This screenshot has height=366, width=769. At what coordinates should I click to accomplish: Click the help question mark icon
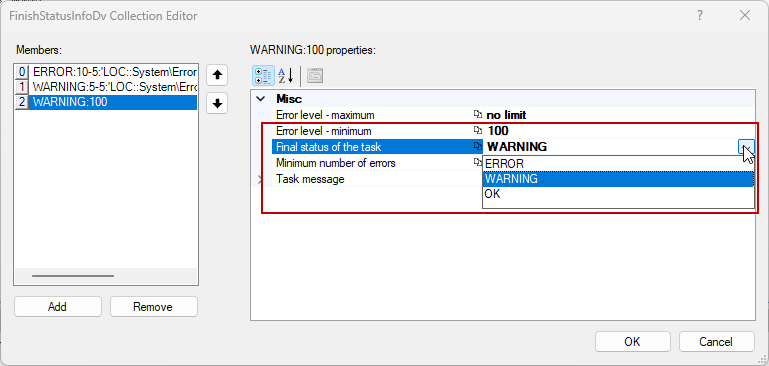pos(700,16)
